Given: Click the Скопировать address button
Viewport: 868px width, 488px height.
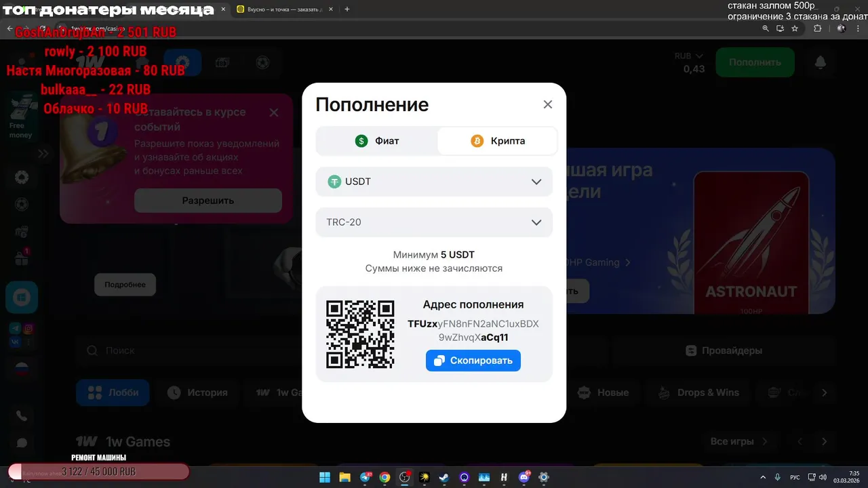Looking at the screenshot, I should [473, 361].
